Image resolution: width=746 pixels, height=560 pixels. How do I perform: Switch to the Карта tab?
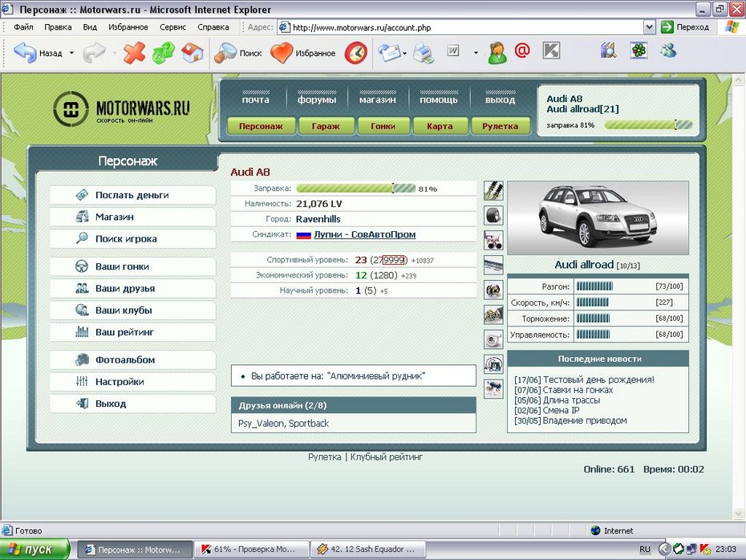pyautogui.click(x=440, y=126)
